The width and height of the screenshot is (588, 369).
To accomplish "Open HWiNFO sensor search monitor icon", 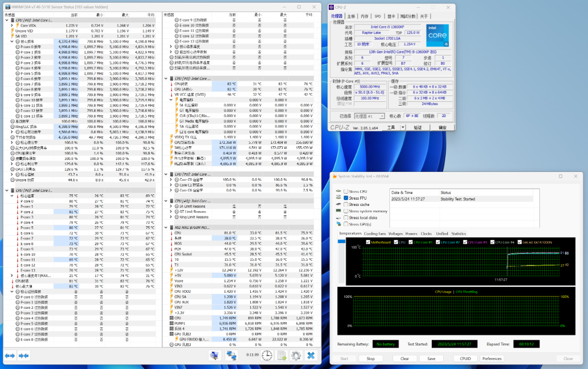I will (x=214, y=355).
